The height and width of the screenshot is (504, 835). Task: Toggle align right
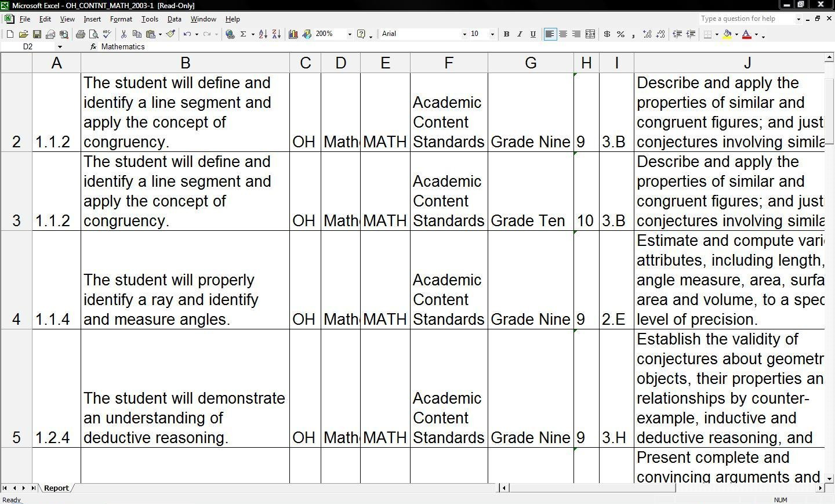(576, 34)
